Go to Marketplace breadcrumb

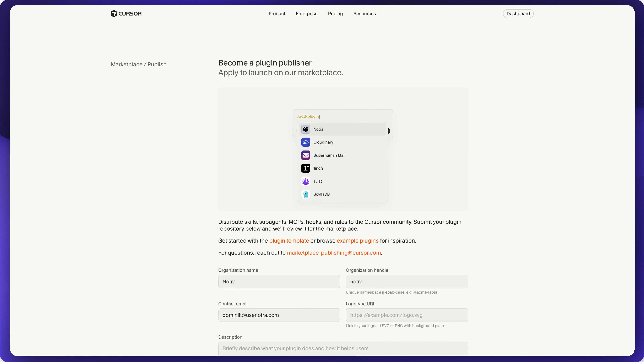click(x=126, y=64)
